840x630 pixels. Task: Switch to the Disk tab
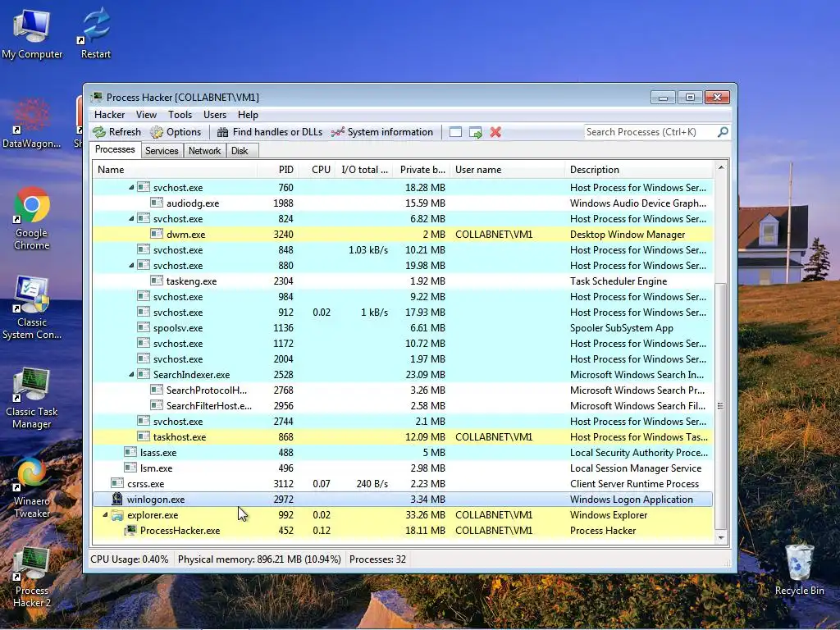point(240,151)
